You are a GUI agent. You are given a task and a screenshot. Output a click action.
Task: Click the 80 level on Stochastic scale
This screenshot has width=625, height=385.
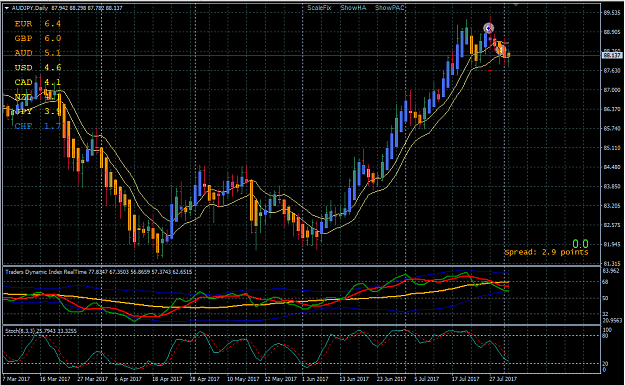[605, 336]
